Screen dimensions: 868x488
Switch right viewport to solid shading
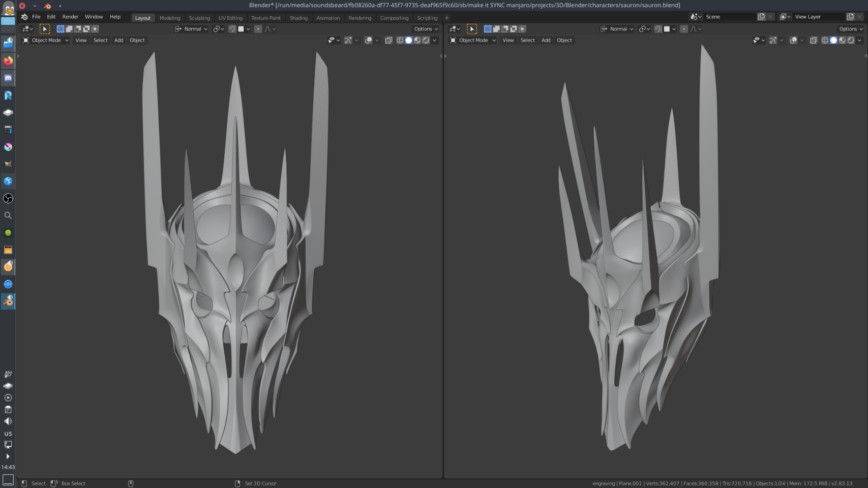[x=834, y=40]
